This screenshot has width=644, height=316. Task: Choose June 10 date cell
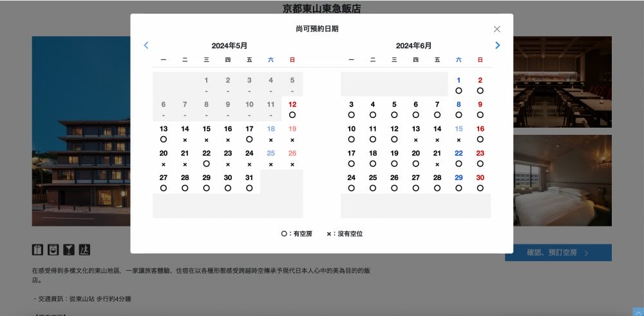click(351, 133)
